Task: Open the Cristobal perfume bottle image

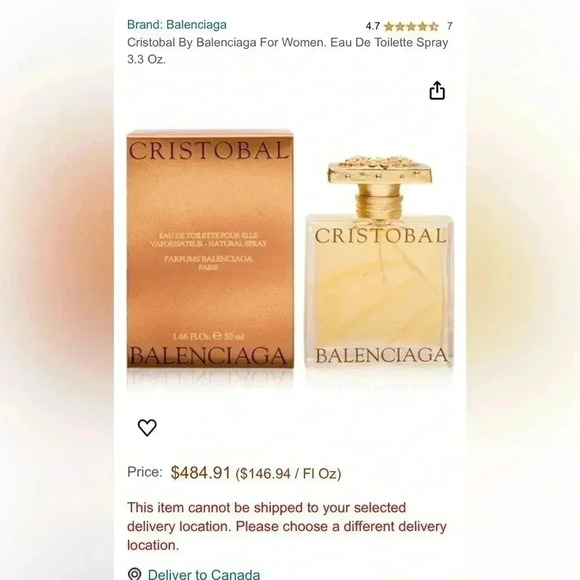Action: 380,262
